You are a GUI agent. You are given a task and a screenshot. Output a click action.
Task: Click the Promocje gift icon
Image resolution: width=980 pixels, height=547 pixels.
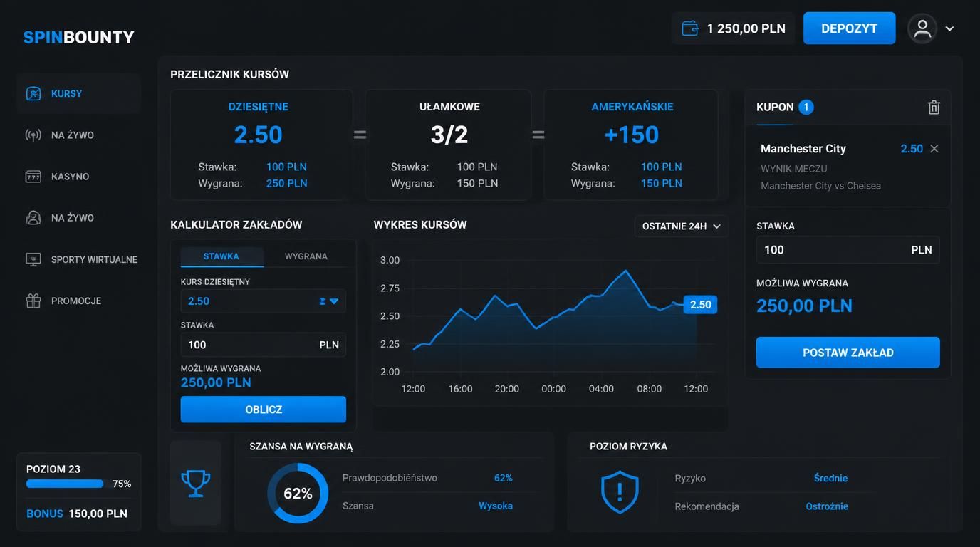coord(33,301)
